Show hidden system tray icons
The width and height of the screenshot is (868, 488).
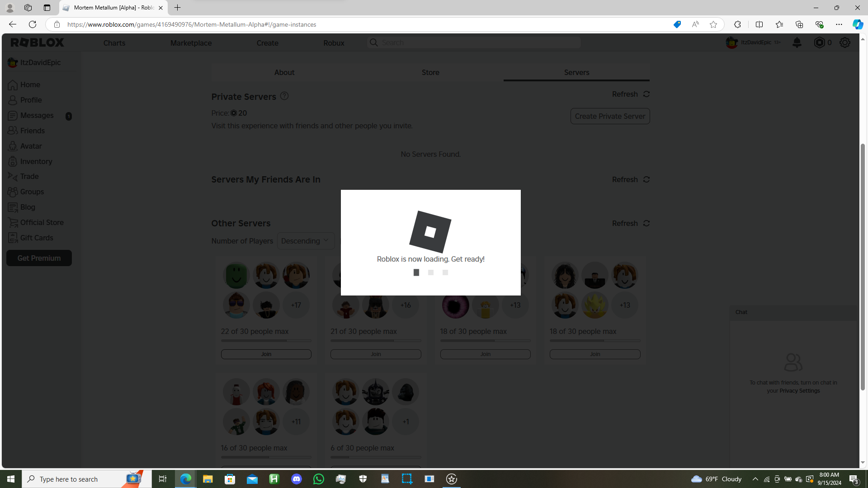[x=755, y=479]
